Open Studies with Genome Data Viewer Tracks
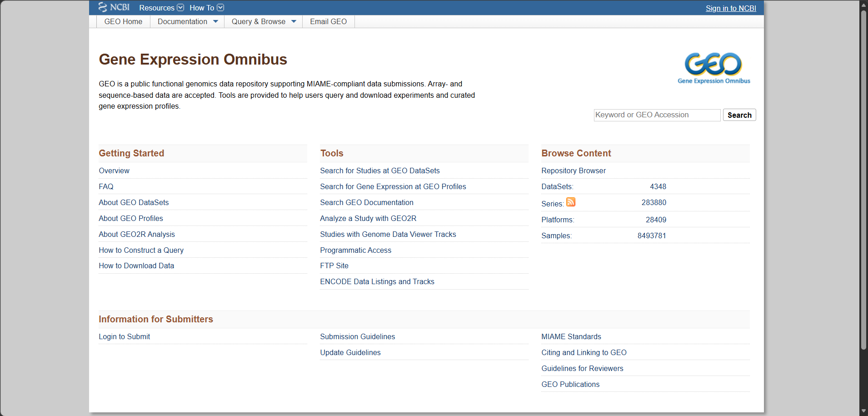 click(388, 234)
